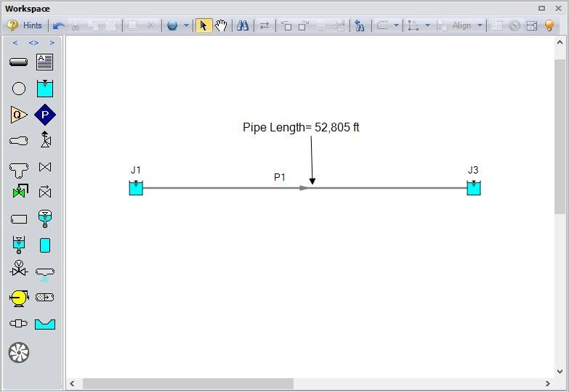The image size is (569, 392).
Task: Select the Spray Discharge junction icon
Action: pos(45,274)
